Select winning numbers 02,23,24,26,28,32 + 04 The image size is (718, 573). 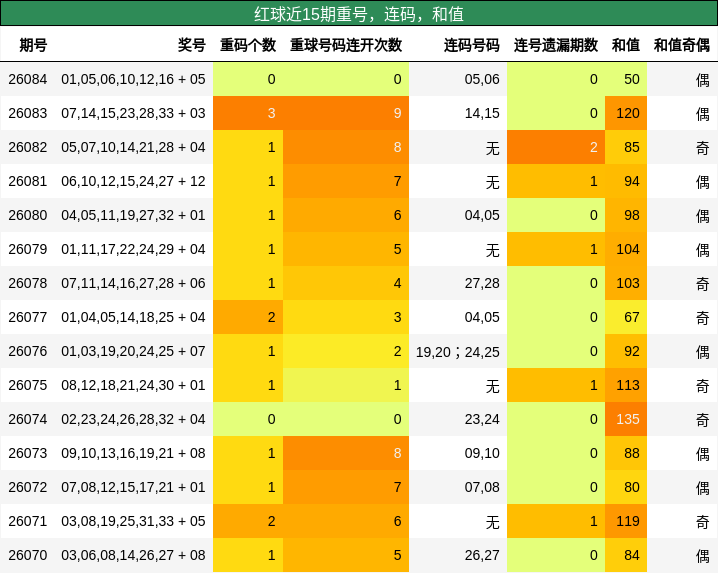(x=133, y=419)
